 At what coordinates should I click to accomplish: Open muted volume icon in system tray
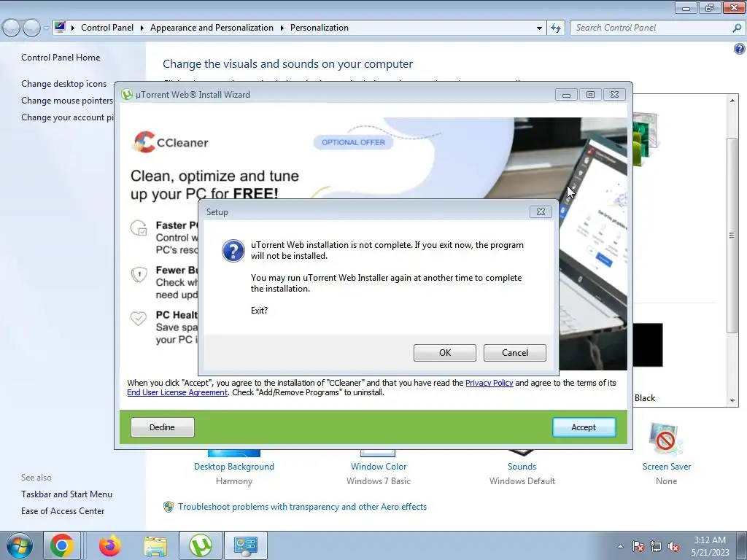[673, 546]
